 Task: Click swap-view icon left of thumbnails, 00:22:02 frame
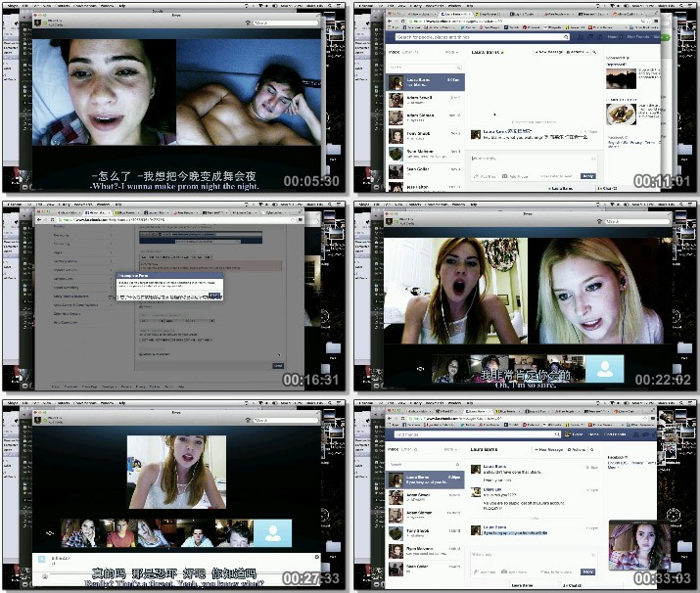point(420,369)
